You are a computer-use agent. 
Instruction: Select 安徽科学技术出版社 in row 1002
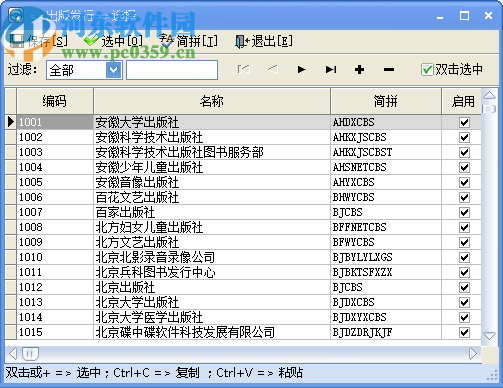pyautogui.click(x=212, y=137)
